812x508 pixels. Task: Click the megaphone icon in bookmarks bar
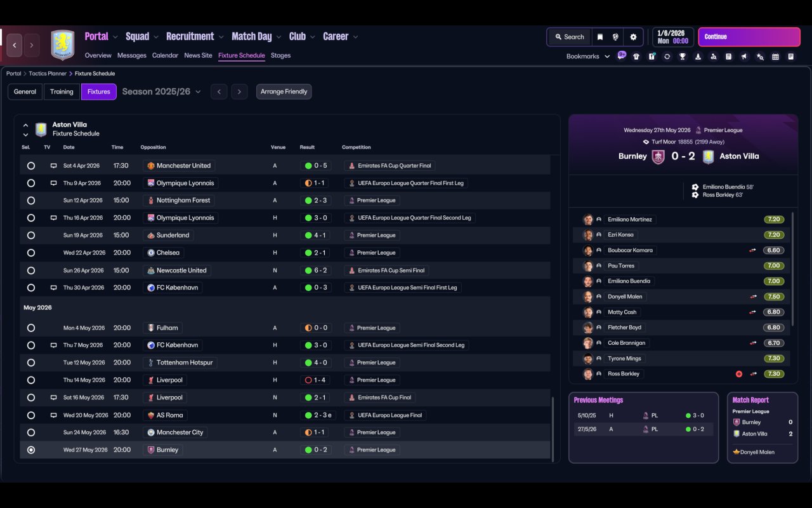tap(744, 57)
